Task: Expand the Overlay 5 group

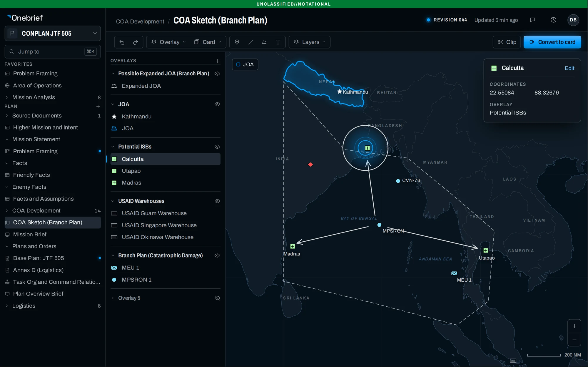Action: click(113, 298)
